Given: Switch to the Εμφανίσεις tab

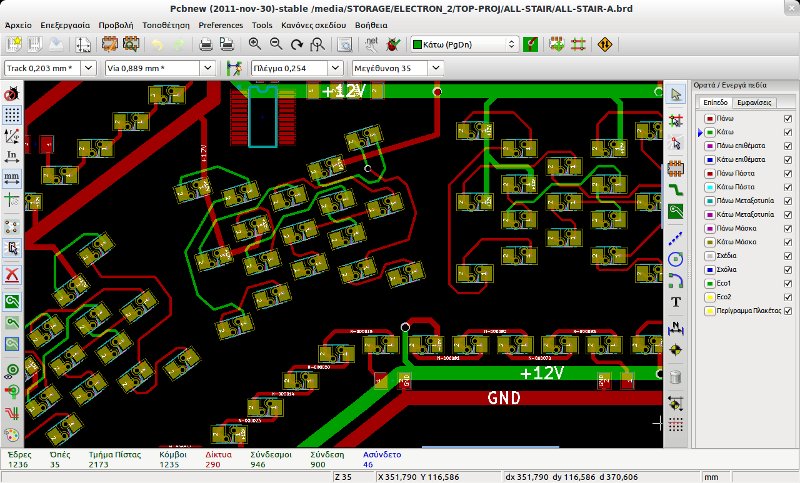Looking at the screenshot, I should click(754, 102).
